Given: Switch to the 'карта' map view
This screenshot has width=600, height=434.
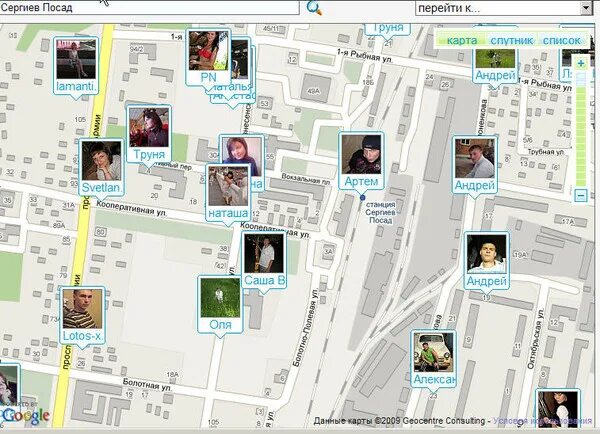Looking at the screenshot, I should (462, 41).
